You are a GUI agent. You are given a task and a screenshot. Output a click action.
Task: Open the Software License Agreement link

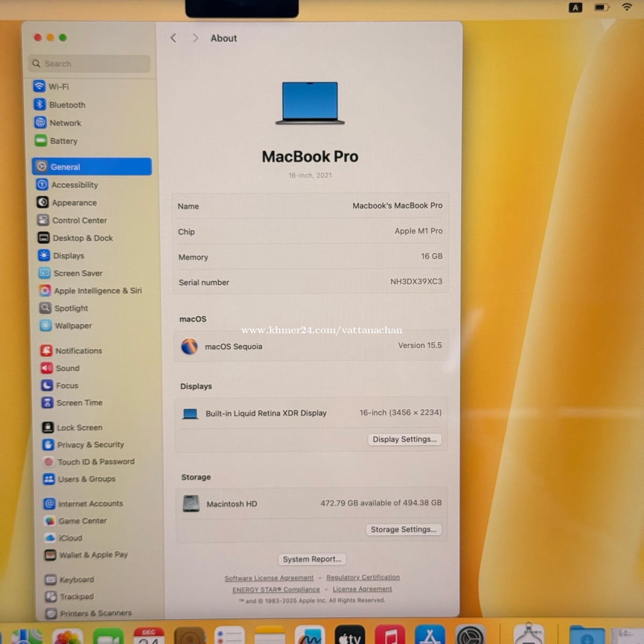tap(269, 578)
